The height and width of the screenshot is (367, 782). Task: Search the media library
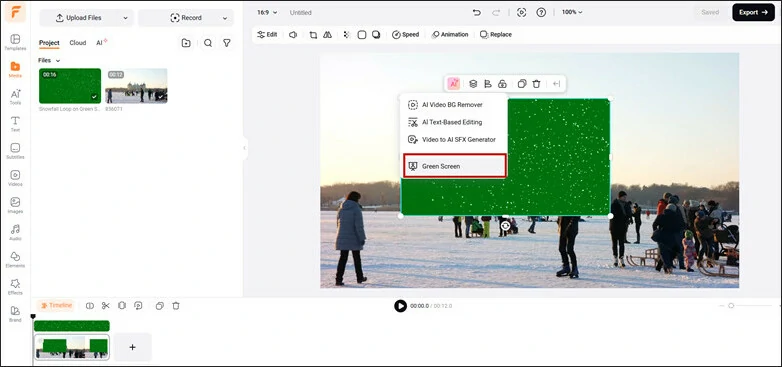point(208,43)
